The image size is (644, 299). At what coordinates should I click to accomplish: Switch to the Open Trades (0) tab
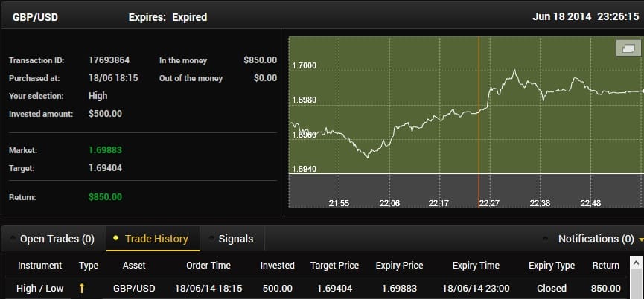57,239
